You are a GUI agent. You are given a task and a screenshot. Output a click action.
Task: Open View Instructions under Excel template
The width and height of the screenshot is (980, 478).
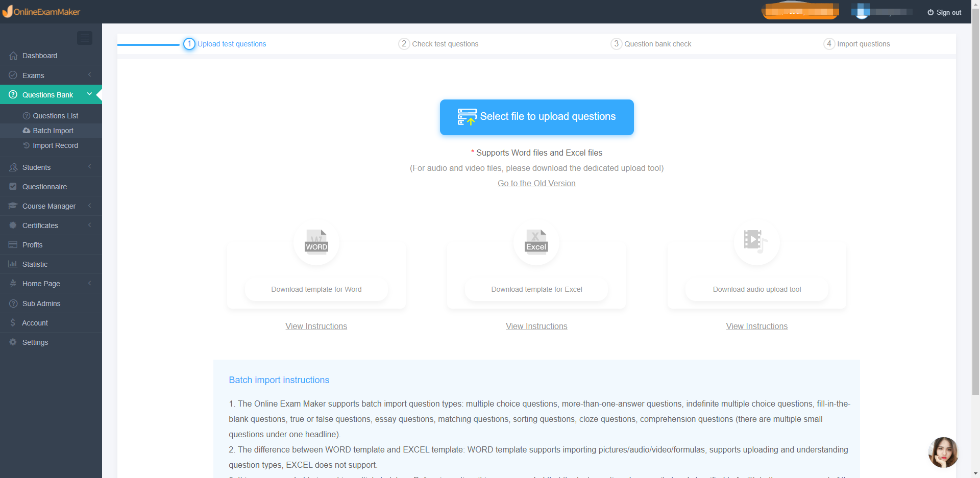[536, 326]
